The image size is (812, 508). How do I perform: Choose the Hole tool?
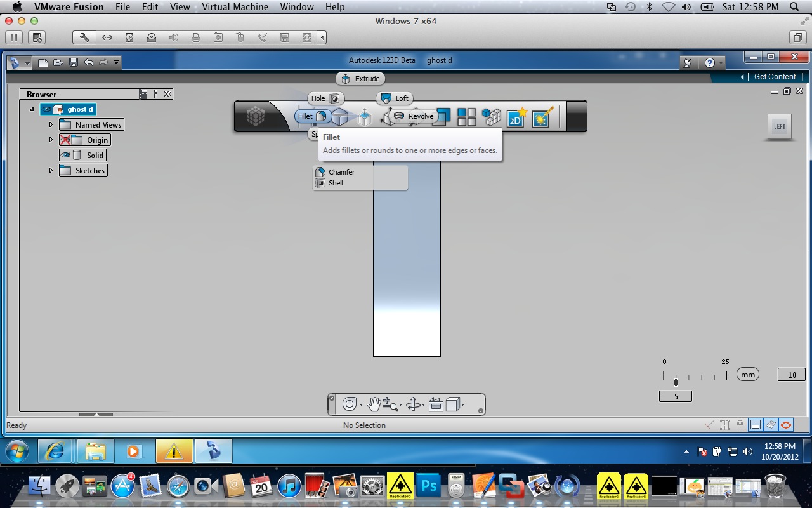[x=326, y=98]
